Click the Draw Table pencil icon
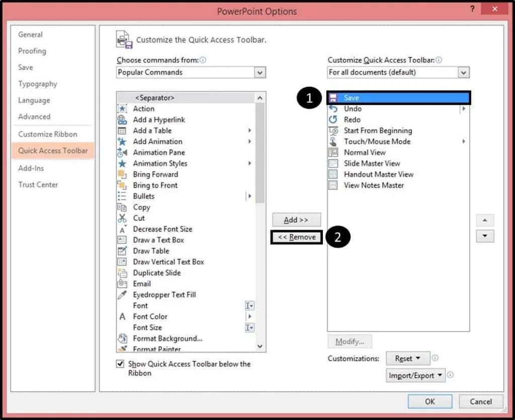Image resolution: width=515 pixels, height=420 pixels. (122, 251)
